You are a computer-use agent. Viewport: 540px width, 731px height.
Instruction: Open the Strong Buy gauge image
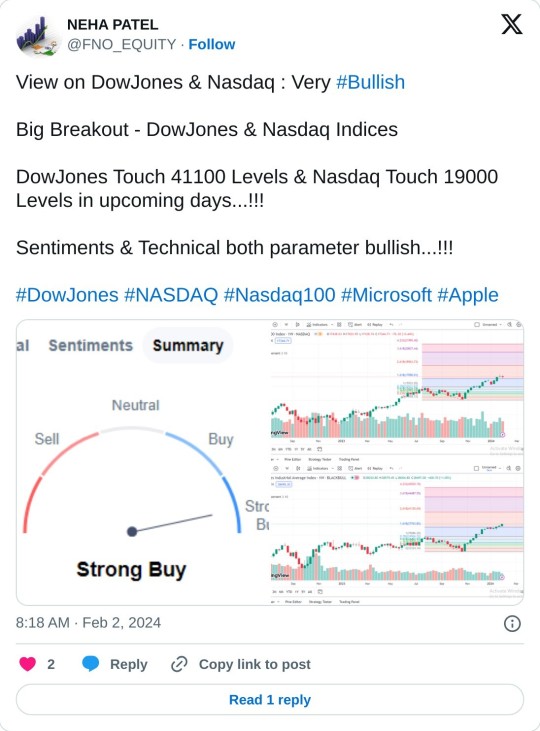point(143,462)
